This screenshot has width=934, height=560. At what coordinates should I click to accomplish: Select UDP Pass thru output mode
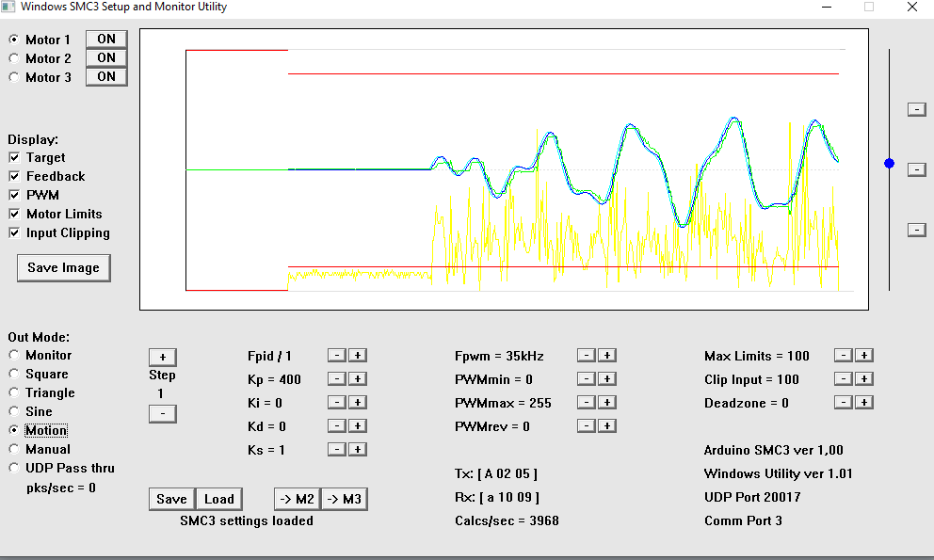click(x=14, y=468)
